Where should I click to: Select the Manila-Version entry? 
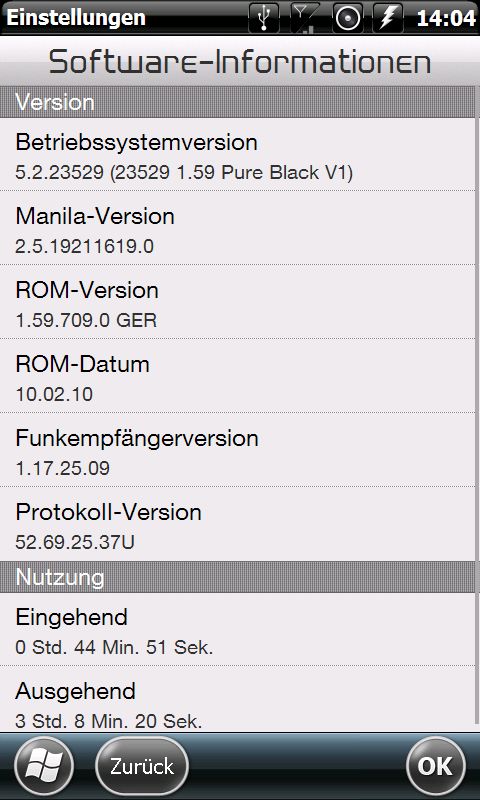pos(238,228)
